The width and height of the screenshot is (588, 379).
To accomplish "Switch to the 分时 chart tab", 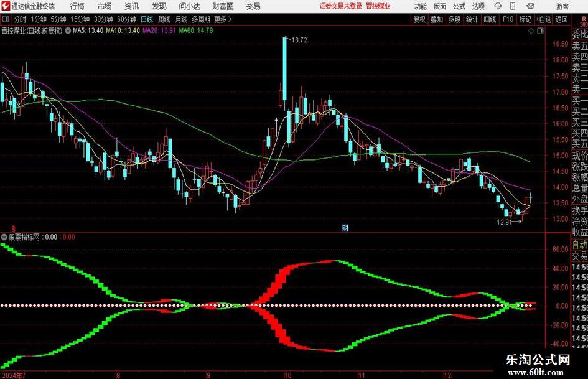I will (21, 19).
